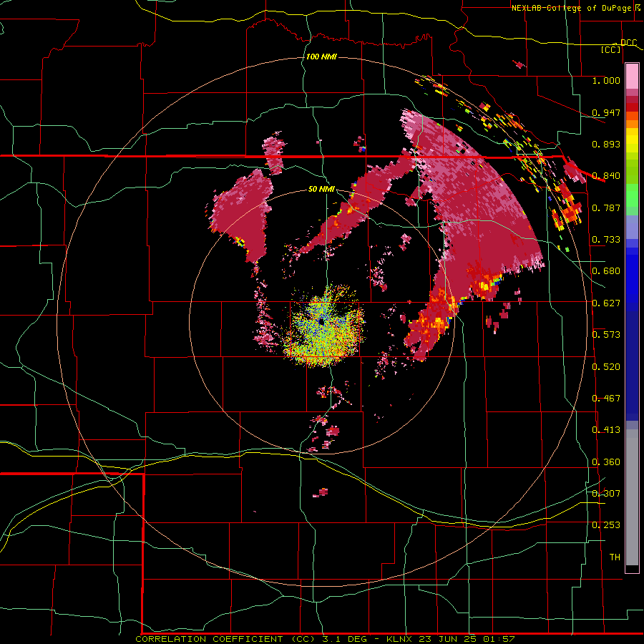Click the 0.253 color scale value
The image size is (644, 644).
[x=606, y=525]
